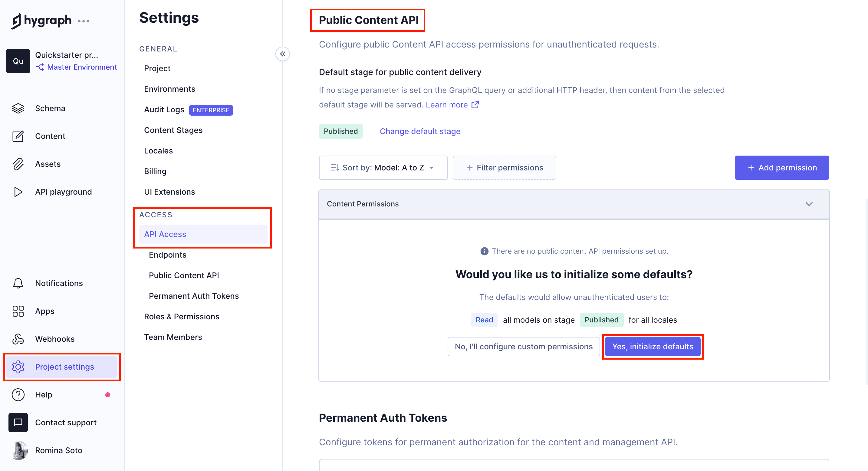
Task: Open Notifications
Action: tap(59, 283)
